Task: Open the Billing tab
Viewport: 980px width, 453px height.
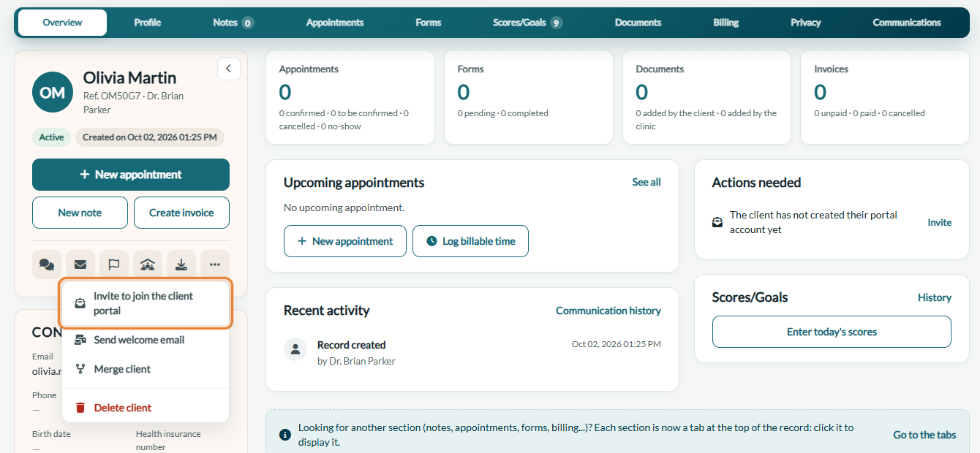Action: coord(726,23)
